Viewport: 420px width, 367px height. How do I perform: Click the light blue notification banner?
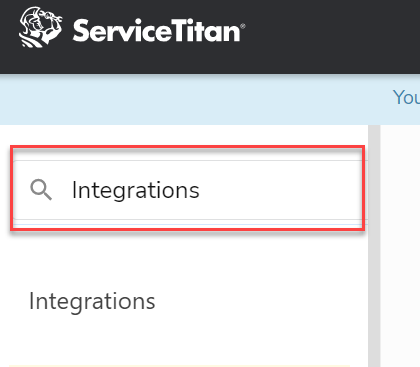(210, 100)
